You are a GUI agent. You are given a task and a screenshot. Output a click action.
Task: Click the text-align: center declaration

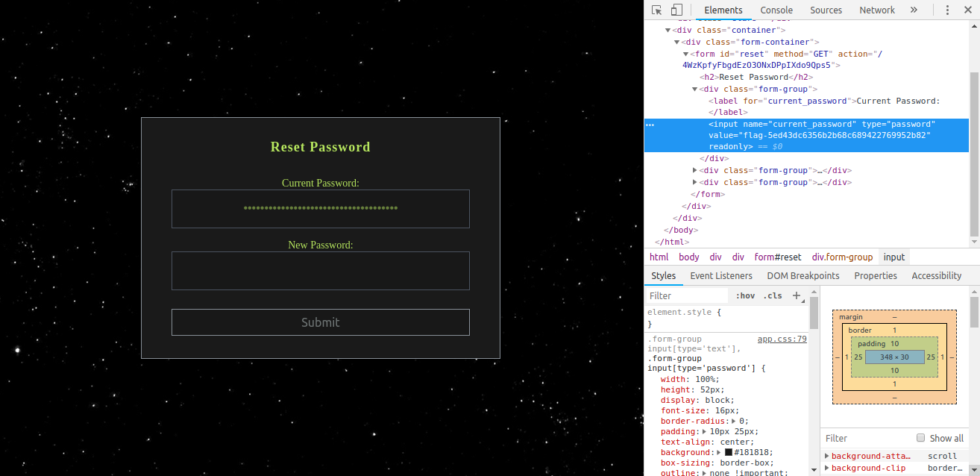(706, 442)
